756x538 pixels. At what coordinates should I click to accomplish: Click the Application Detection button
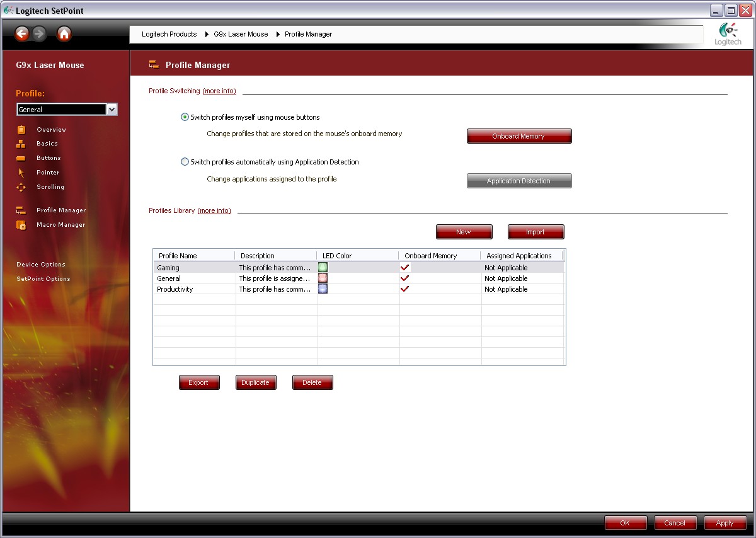519,181
